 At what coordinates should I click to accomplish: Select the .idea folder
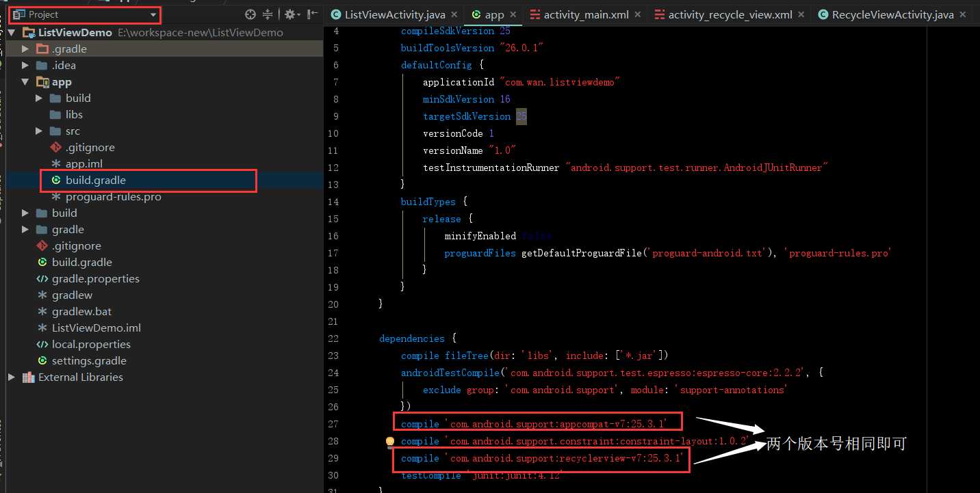(64, 66)
